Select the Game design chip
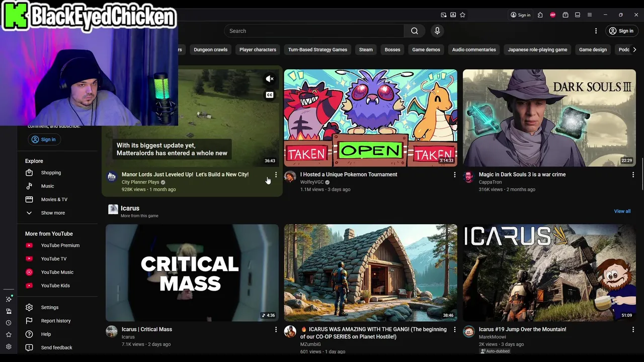644x362 pixels. (x=593, y=49)
